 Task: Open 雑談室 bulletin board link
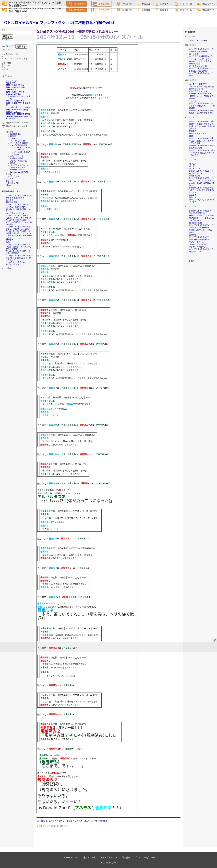pyautogui.click(x=13, y=136)
